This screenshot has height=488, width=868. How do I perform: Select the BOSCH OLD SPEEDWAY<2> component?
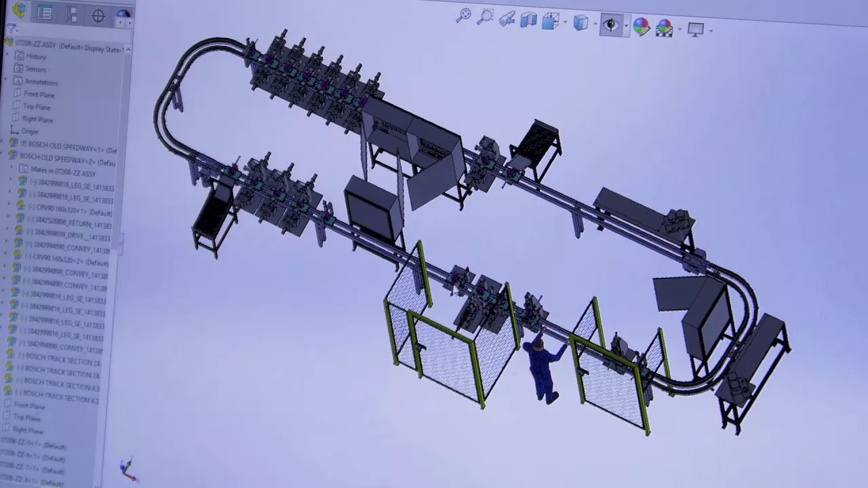coord(62,159)
